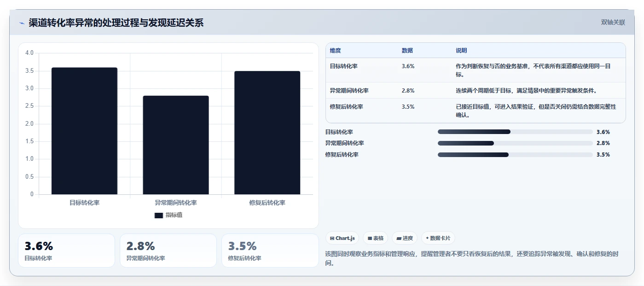Open the 3.5% 修复后转化率 data card
The height and width of the screenshot is (286, 644).
(270, 251)
